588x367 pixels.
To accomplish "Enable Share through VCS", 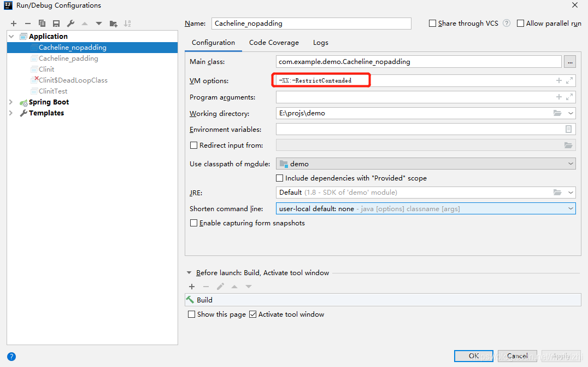I will coord(432,24).
